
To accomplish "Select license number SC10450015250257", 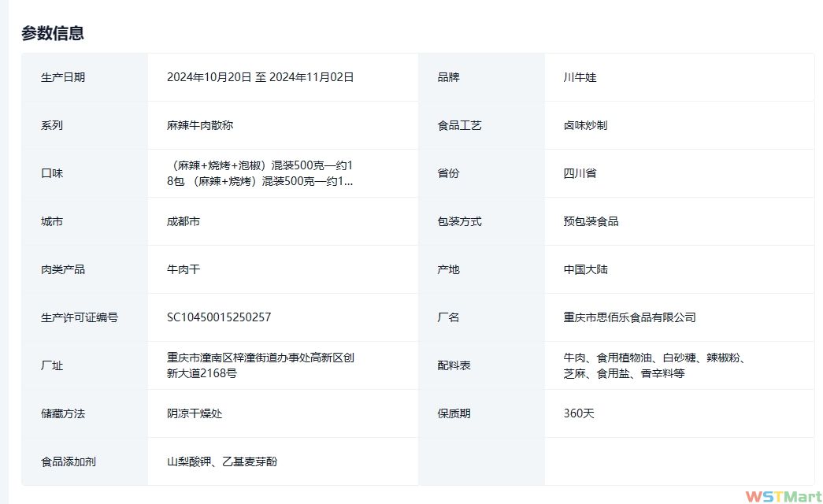I will pos(219,317).
